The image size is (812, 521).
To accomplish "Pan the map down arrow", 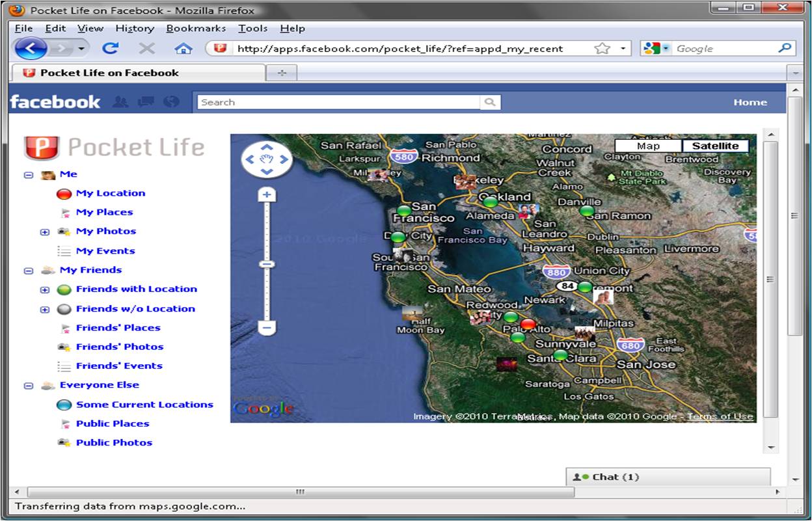I will click(266, 172).
